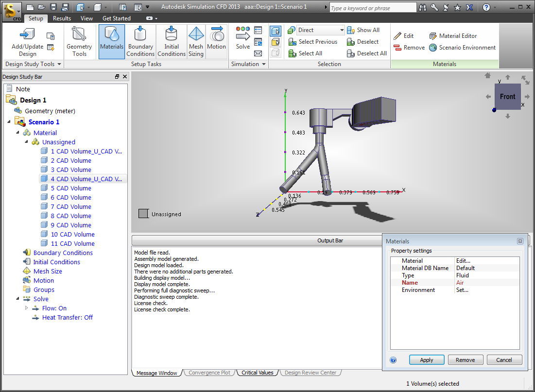
Task: Open Geometry Tools
Action: point(79,42)
